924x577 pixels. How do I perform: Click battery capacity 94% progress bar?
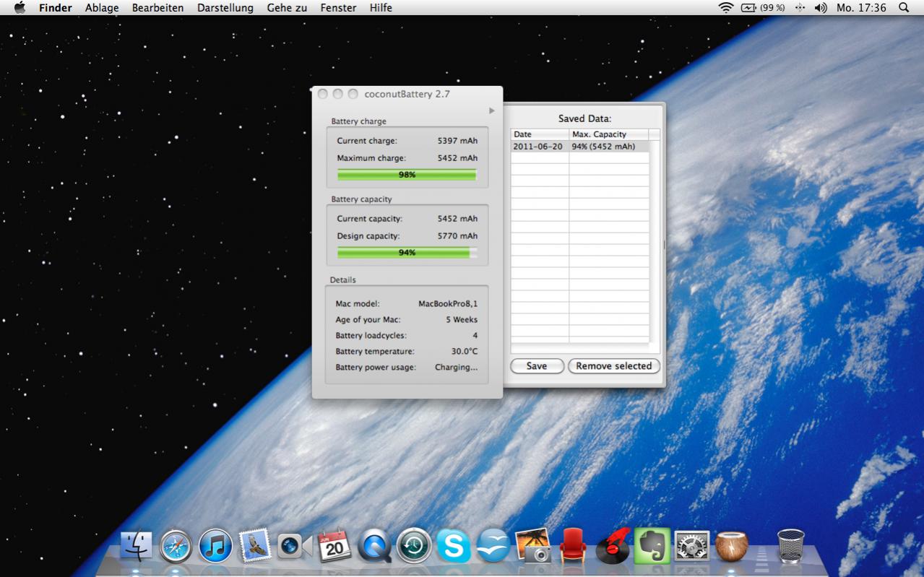click(x=407, y=253)
